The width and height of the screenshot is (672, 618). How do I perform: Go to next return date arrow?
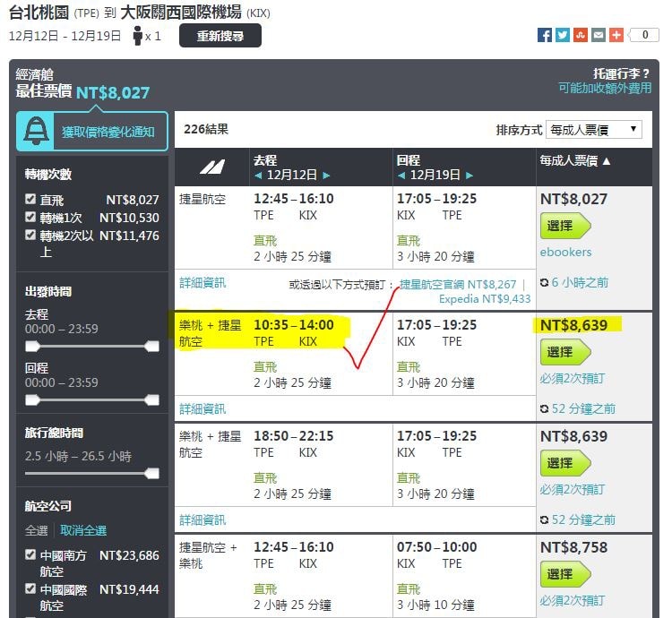click(470, 176)
